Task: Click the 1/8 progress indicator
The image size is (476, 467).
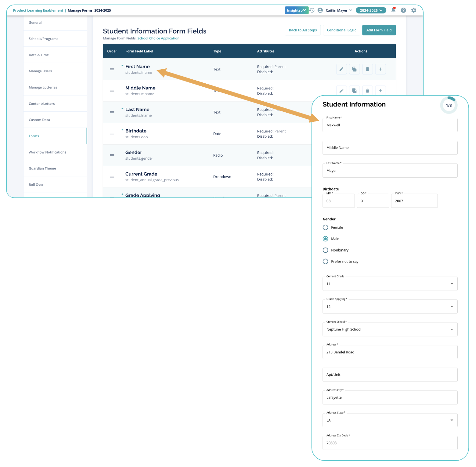Action: [x=449, y=105]
